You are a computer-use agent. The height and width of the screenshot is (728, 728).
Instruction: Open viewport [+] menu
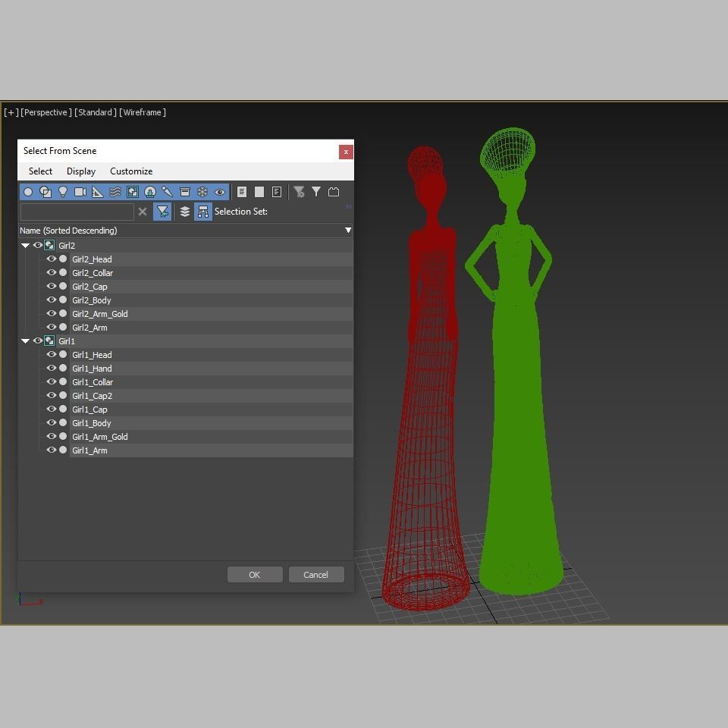[11, 112]
